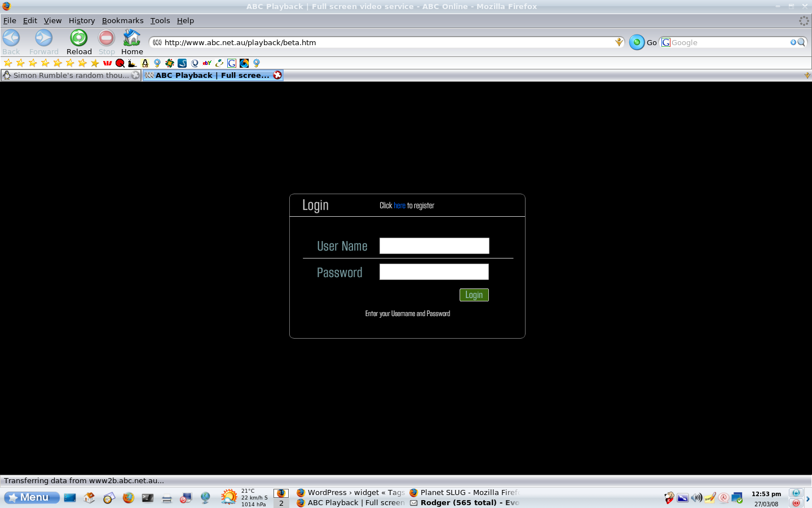Focus the Password input field

click(434, 272)
